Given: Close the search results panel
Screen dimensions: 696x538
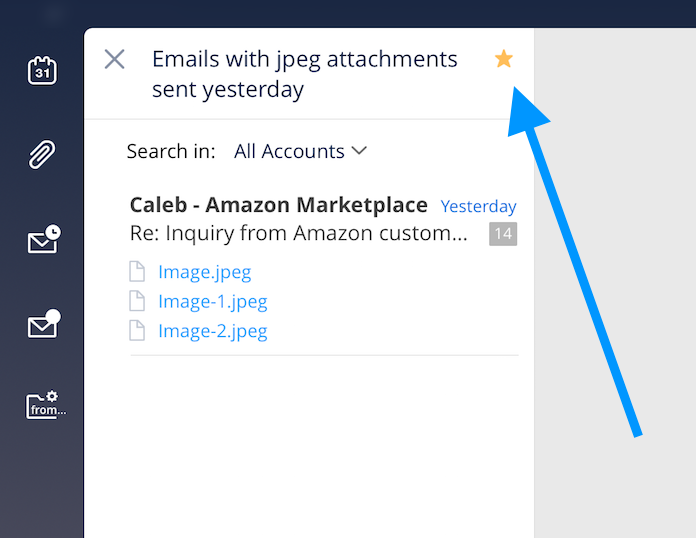Looking at the screenshot, I should click(x=115, y=59).
